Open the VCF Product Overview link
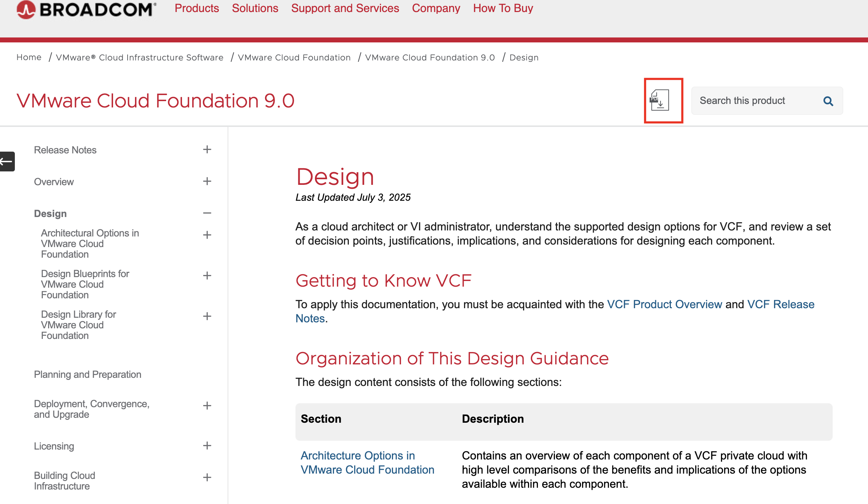The width and height of the screenshot is (868, 504). pos(664,304)
